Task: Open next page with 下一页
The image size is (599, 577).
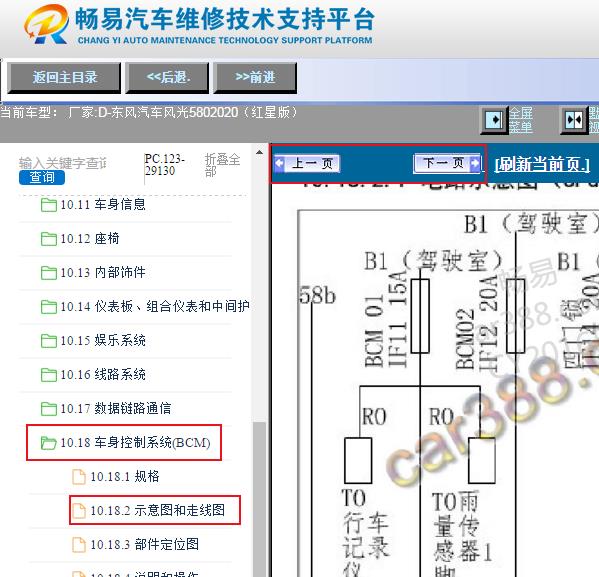Action: (x=447, y=164)
